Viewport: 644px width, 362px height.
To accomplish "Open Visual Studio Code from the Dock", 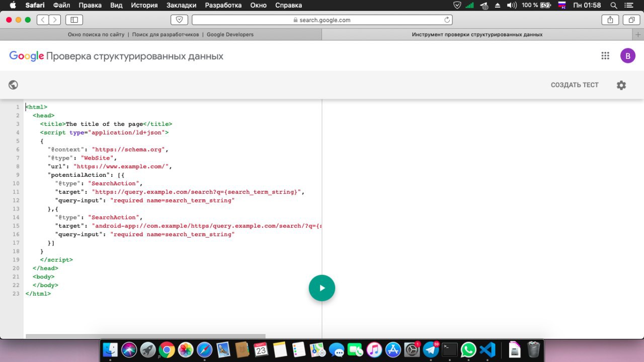I will pos(488,349).
